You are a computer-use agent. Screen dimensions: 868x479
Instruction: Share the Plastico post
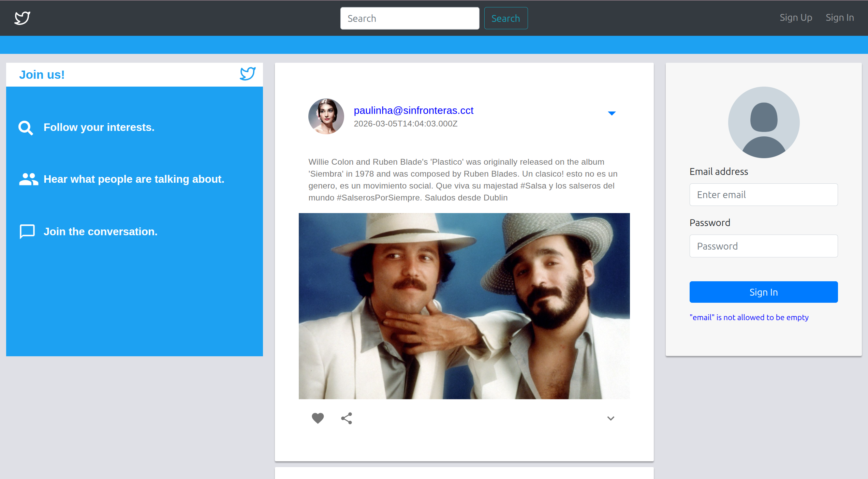pyautogui.click(x=347, y=418)
